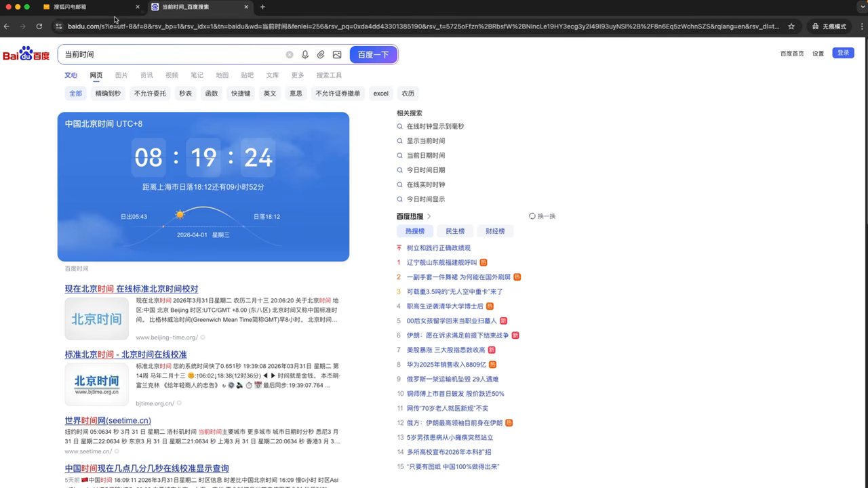Expand the 更多 tab menu

[298, 75]
